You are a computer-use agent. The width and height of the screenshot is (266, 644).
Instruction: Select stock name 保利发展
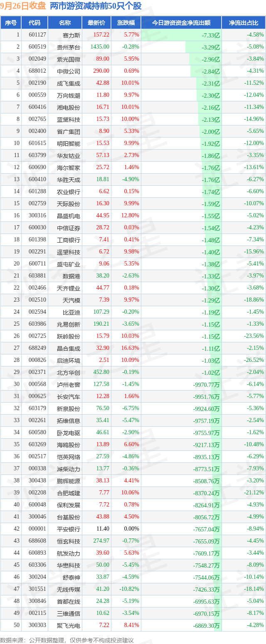(69, 505)
